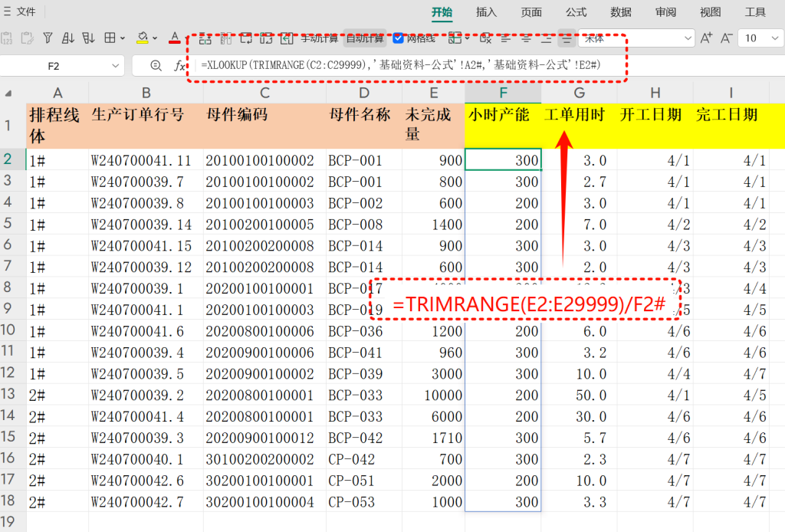Switch to the 开始 ribbon tab
Viewport: 785px width, 532px height.
(x=442, y=12)
